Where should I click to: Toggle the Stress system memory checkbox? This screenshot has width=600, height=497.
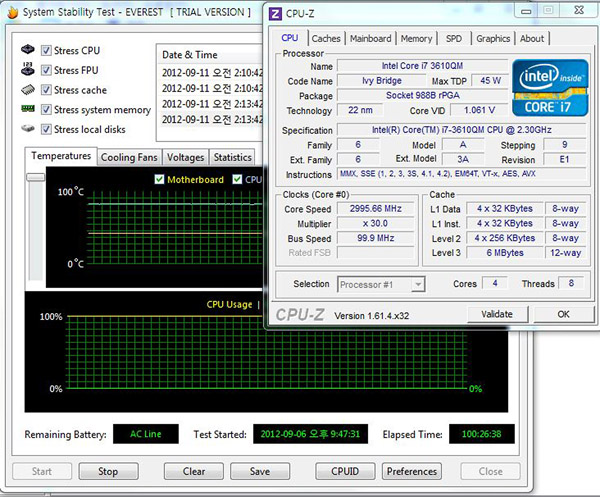point(46,109)
